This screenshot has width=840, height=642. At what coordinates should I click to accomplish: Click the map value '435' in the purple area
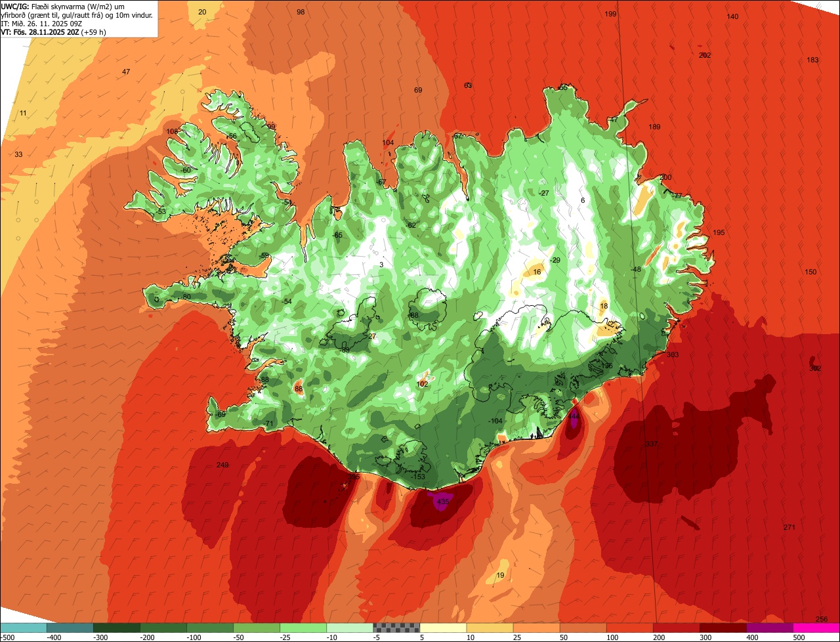pos(443,502)
